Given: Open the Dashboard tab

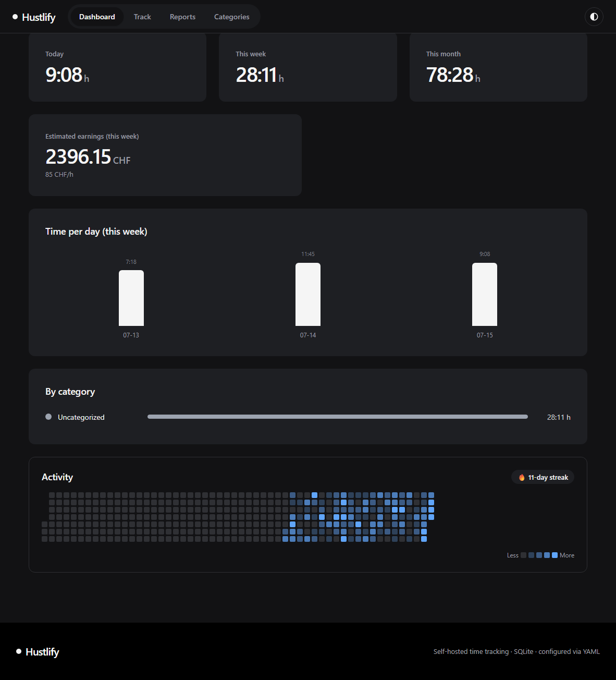Looking at the screenshot, I should click(x=97, y=17).
